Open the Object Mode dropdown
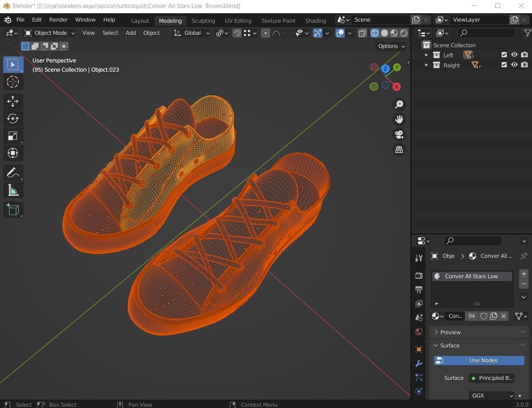Screen dimensions: 532x408 (50, 33)
